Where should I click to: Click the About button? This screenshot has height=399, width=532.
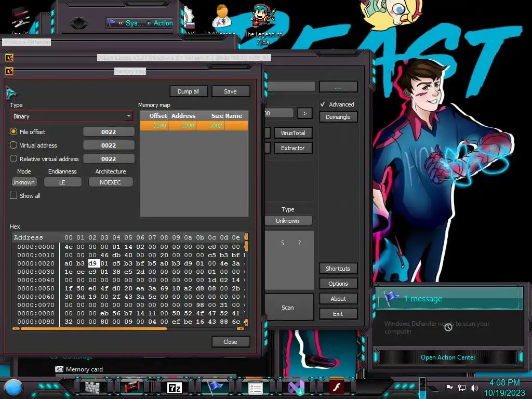click(x=338, y=299)
